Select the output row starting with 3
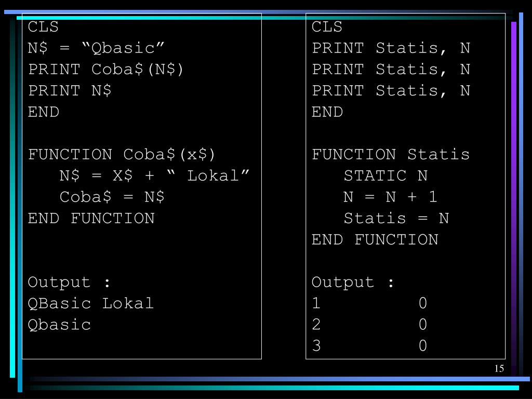The width and height of the screenshot is (532, 399). tap(369, 346)
